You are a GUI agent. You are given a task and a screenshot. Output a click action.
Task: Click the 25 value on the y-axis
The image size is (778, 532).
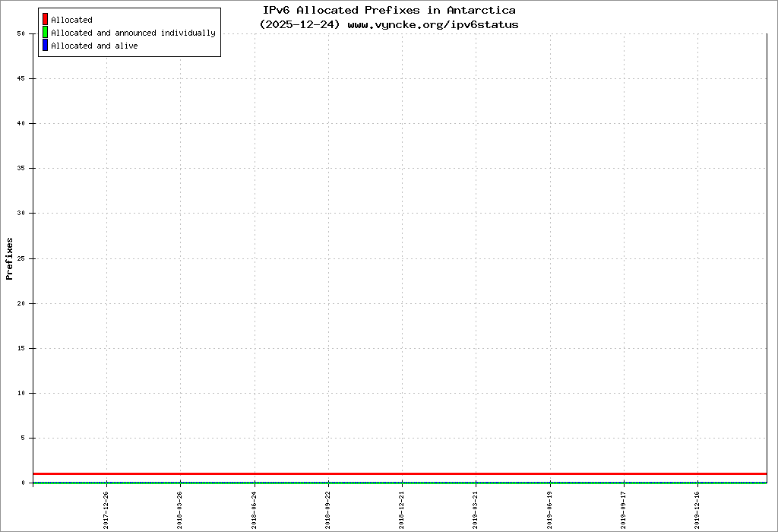[21, 258]
